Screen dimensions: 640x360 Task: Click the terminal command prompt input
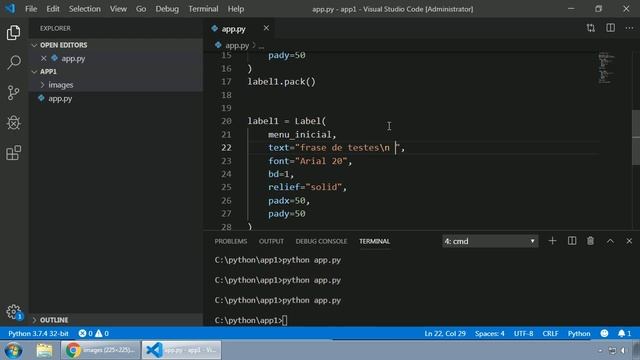click(284, 320)
